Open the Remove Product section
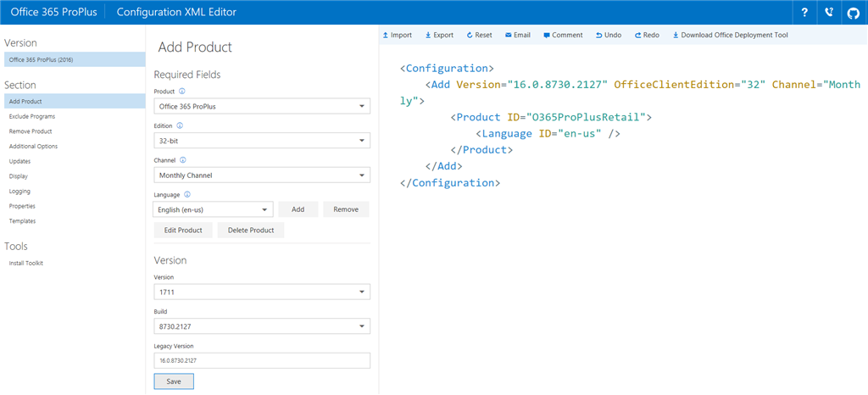 (31, 131)
